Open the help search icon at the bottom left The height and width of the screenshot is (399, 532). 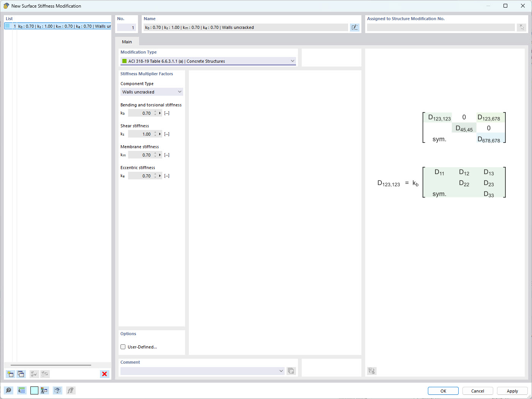pyautogui.click(x=8, y=390)
